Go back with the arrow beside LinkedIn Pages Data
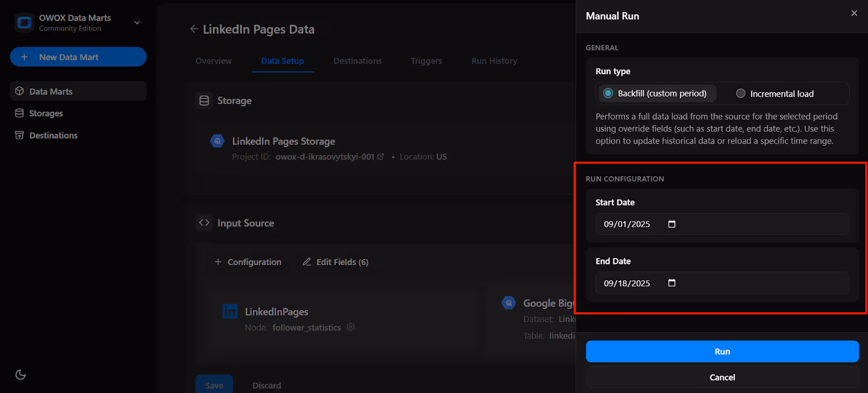868x393 pixels. pos(194,29)
